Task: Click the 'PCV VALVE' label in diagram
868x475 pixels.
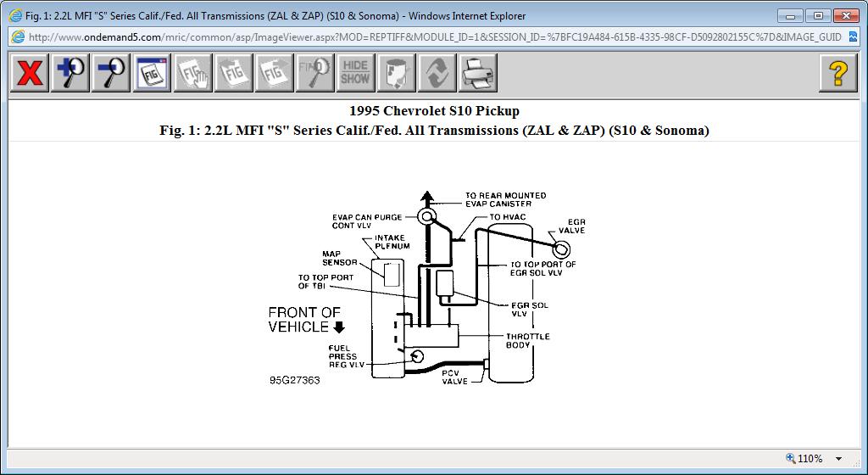Action: click(454, 377)
